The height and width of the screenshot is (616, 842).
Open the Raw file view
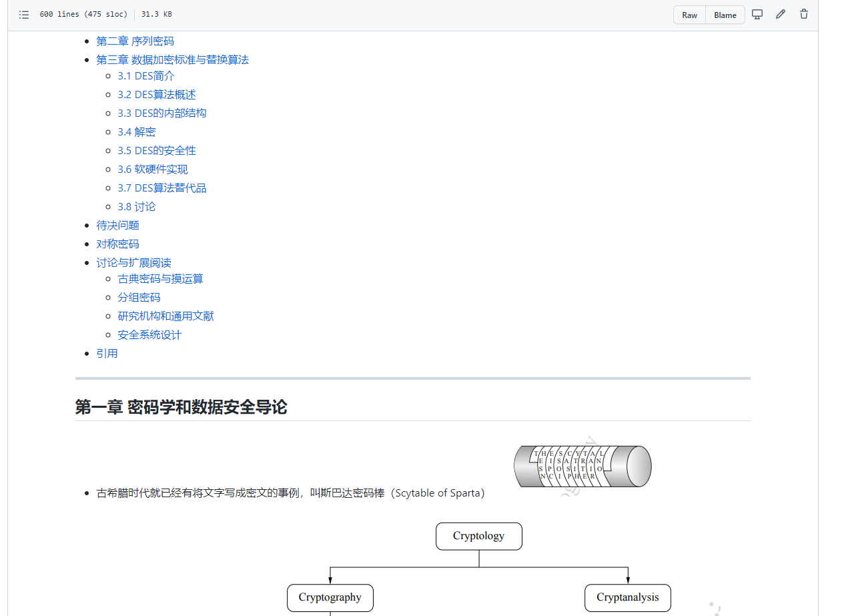coord(689,15)
